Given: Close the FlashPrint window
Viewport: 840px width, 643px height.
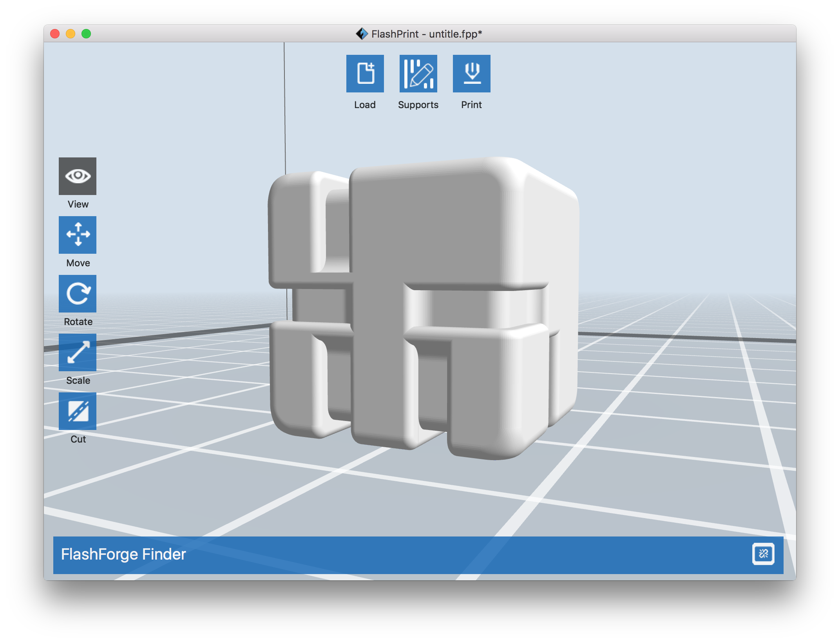Looking at the screenshot, I should [x=55, y=34].
